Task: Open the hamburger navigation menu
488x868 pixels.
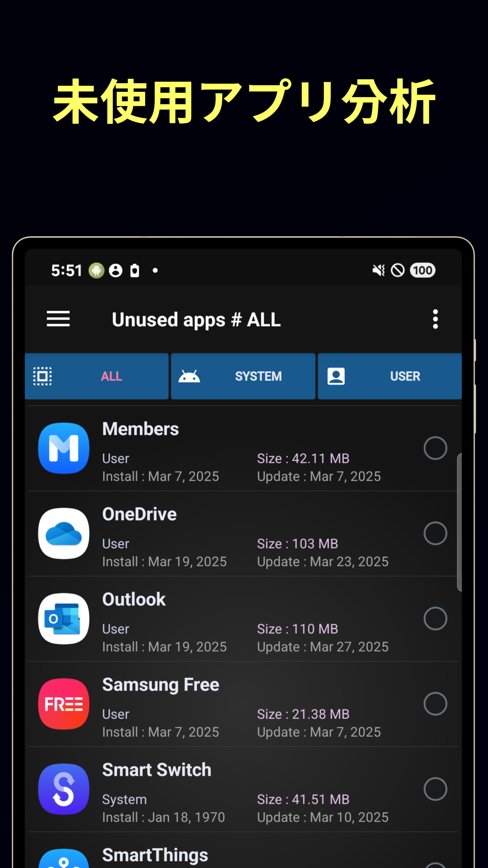Action: 58,319
